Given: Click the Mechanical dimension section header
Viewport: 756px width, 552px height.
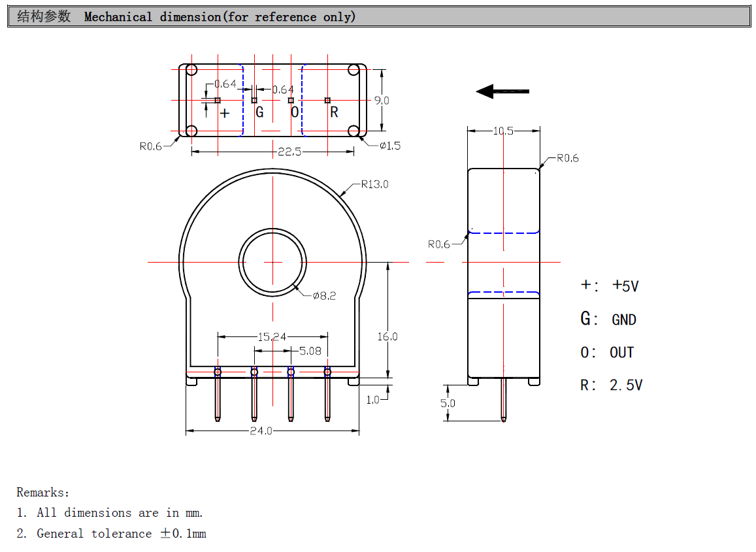Looking at the screenshot, I should (x=220, y=17).
